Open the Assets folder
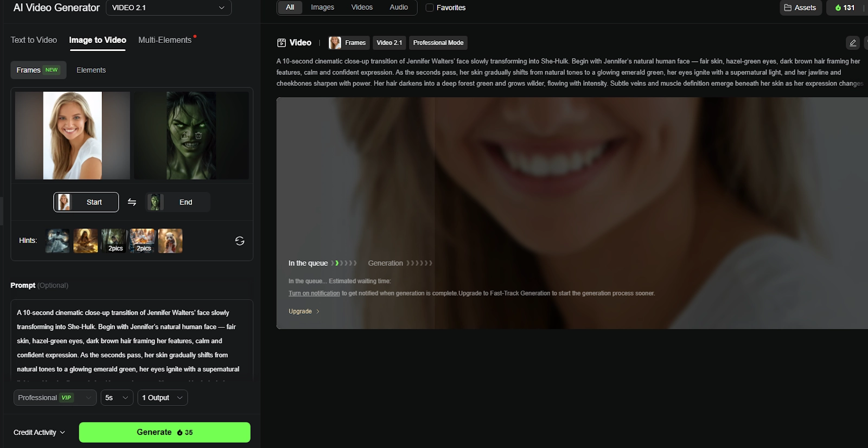Image resolution: width=868 pixels, height=448 pixels. pyautogui.click(x=800, y=8)
